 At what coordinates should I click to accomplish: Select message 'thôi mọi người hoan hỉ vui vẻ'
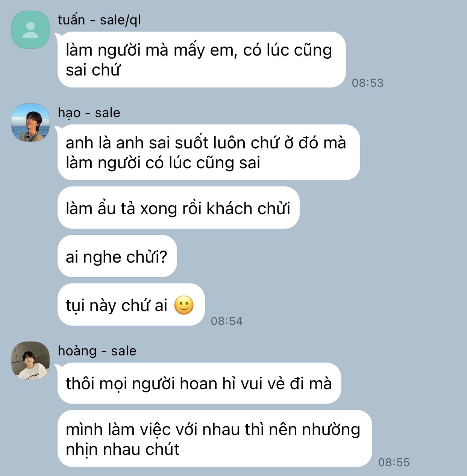point(199,383)
